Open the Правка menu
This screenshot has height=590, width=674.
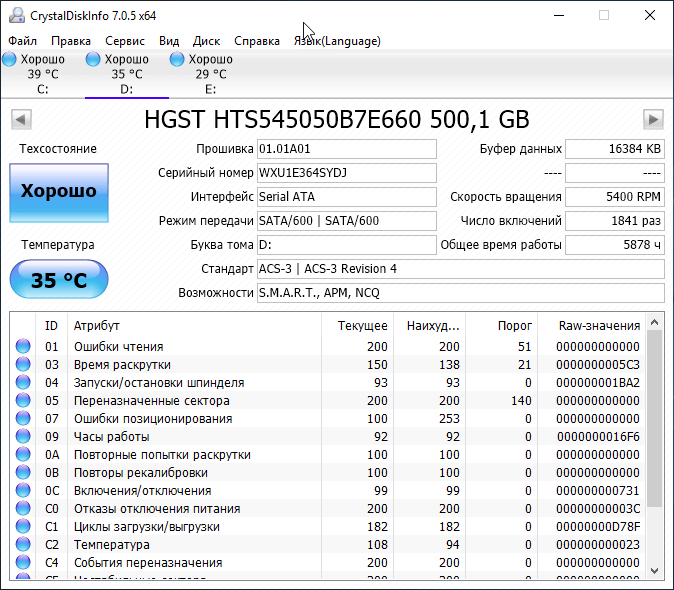[71, 41]
